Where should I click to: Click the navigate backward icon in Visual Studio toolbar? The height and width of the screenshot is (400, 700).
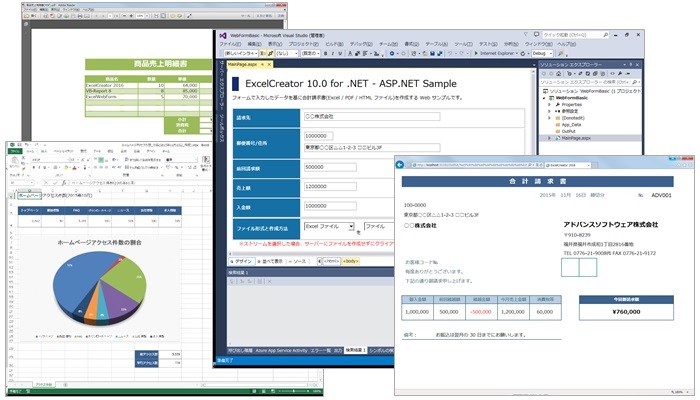point(392,53)
